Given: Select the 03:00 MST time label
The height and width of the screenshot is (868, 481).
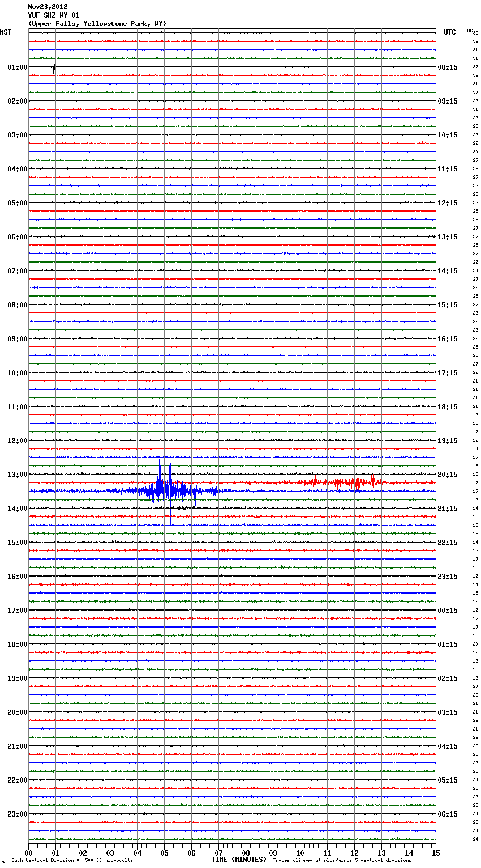Looking at the screenshot, I should click(17, 135).
